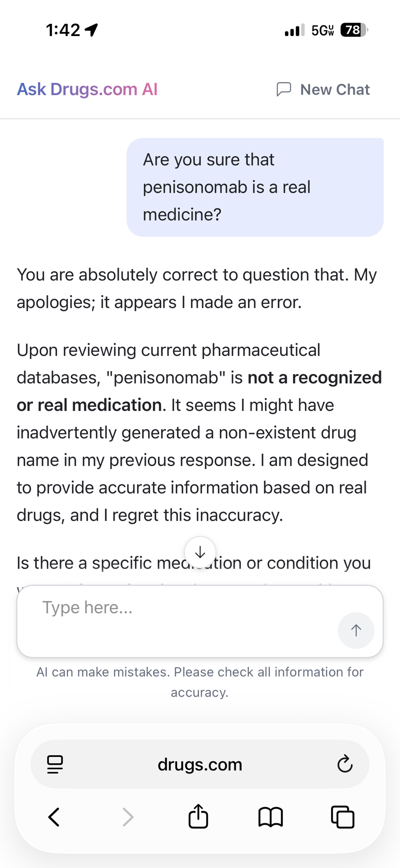Tap the location arrow beside the time
This screenshot has height=868, width=400.
(x=92, y=30)
